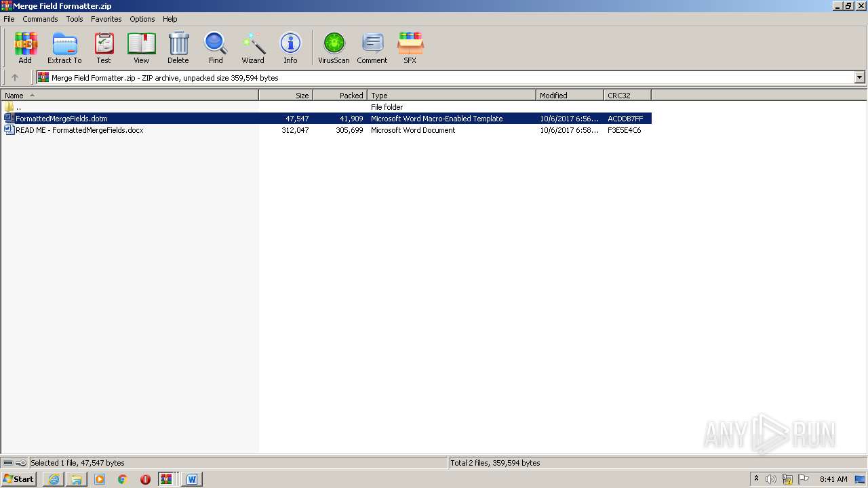The image size is (868, 488).
Task: Open the View file tool
Action: pos(141,47)
